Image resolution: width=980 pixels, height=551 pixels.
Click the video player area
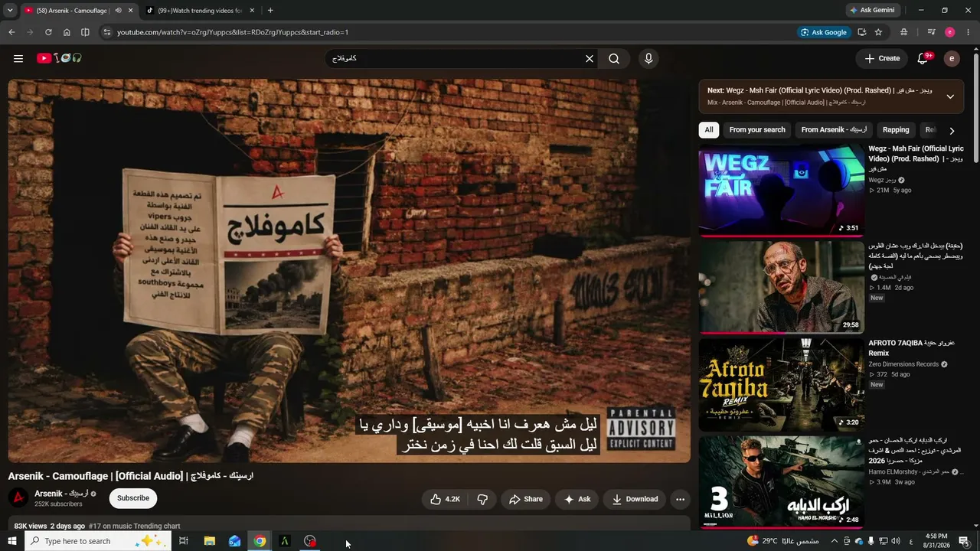[x=349, y=271]
